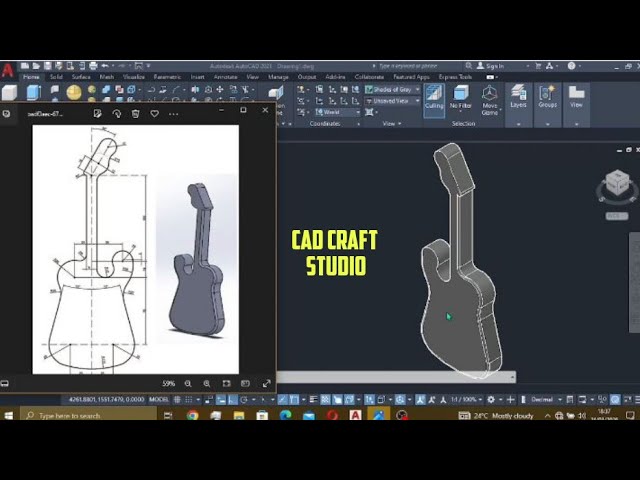The image size is (640, 480).
Task: Open the AutoCAD application menu
Action: (7, 70)
